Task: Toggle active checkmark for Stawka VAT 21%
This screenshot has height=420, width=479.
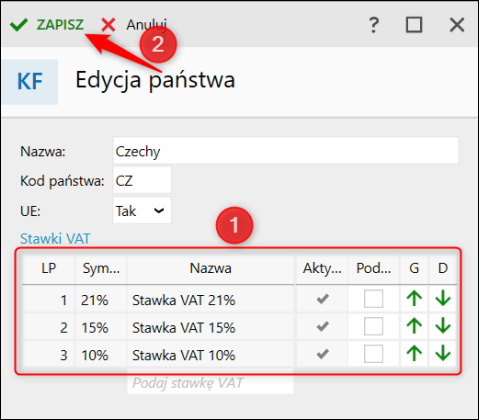Action: point(323,299)
